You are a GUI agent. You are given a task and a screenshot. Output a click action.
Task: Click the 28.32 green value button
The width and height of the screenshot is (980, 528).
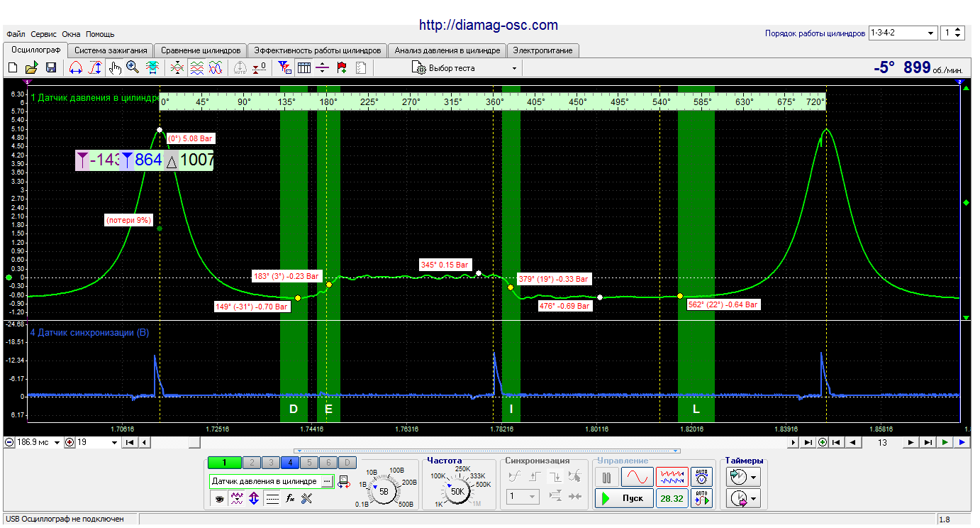click(672, 498)
